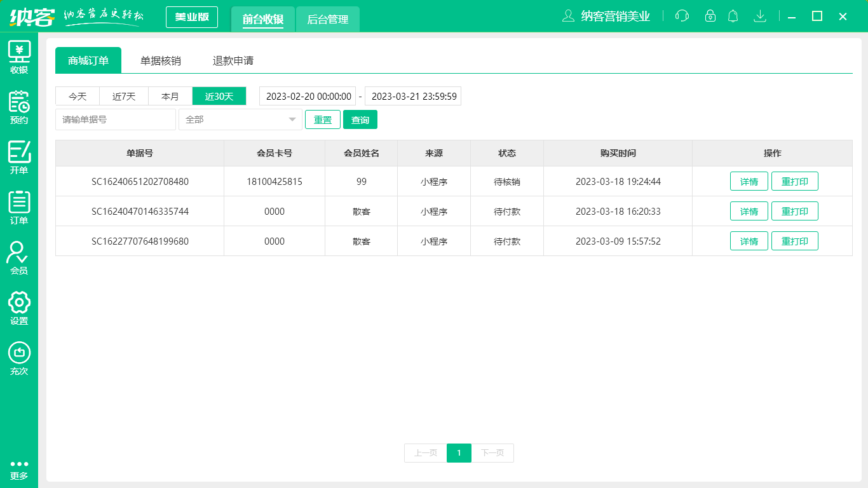Screen dimensions: 868x488
Task: Click the 重置 reset button
Action: 323,119
